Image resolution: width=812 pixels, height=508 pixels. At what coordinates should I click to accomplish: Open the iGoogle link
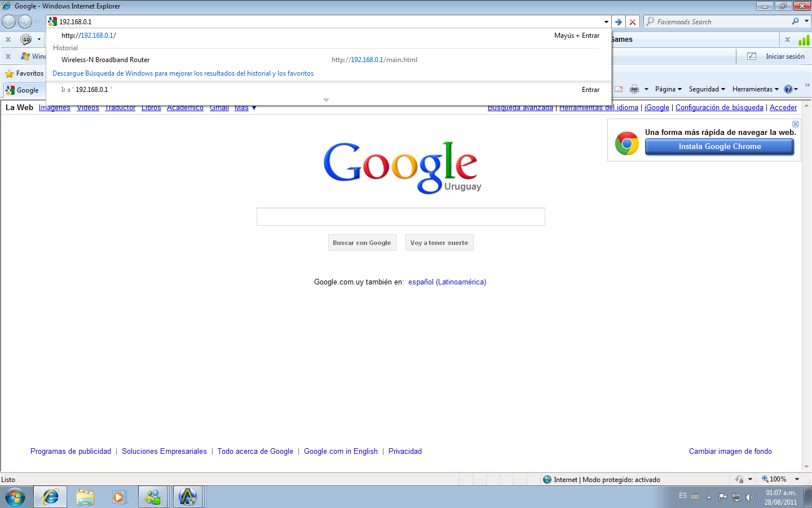coord(657,108)
